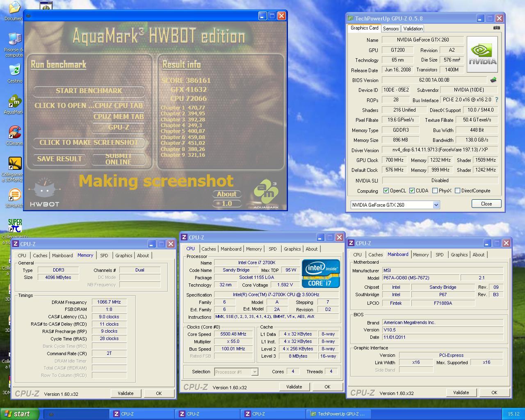Toggle the OpenCL checkbox in GPU-Z
The width and height of the screenshot is (525, 420).
pos(386,191)
